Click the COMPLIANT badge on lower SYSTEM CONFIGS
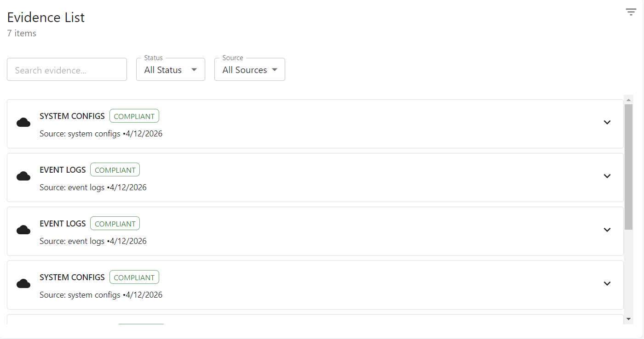Viewport: 644px width, 339px height. pyautogui.click(x=134, y=277)
